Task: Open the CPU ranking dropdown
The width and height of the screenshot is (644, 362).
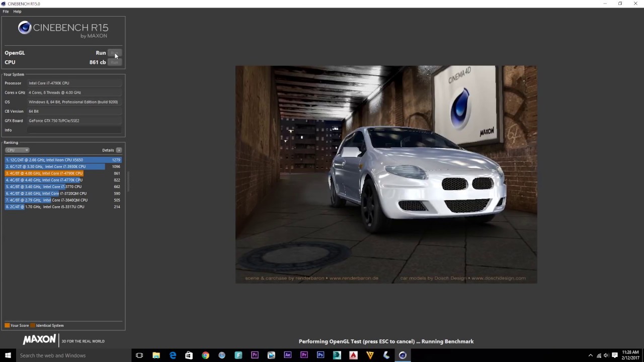Action: click(17, 150)
